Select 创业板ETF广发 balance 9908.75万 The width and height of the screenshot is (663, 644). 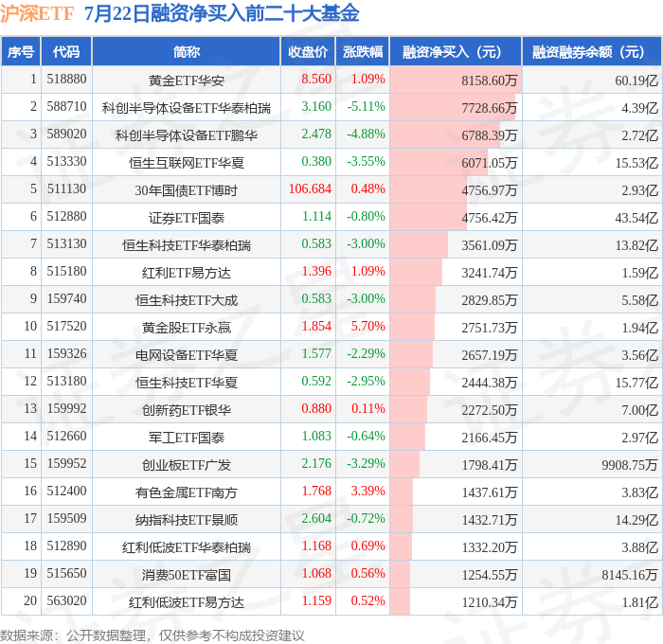coord(630,465)
